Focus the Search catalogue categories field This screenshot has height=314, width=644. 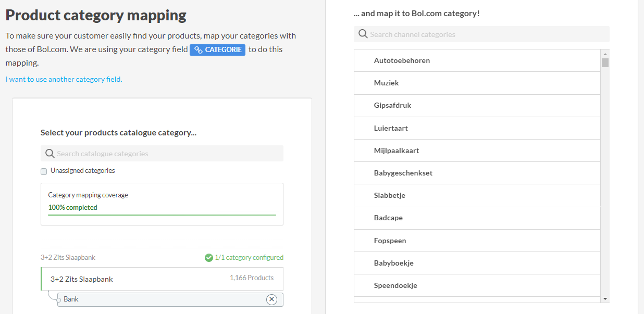pos(167,154)
